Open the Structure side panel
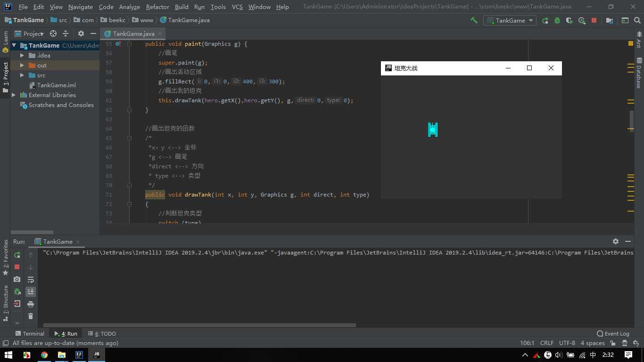The width and height of the screenshot is (644, 362). (x=6, y=303)
